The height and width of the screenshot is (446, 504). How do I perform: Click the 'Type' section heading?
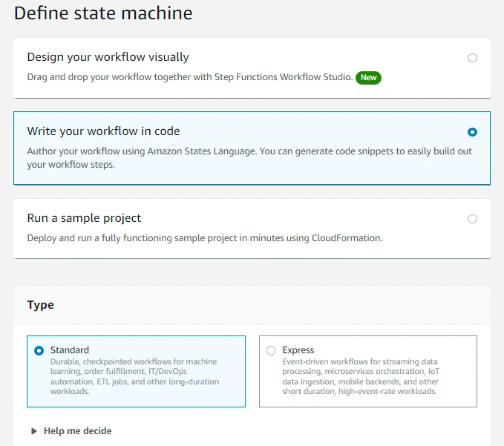tap(40, 305)
